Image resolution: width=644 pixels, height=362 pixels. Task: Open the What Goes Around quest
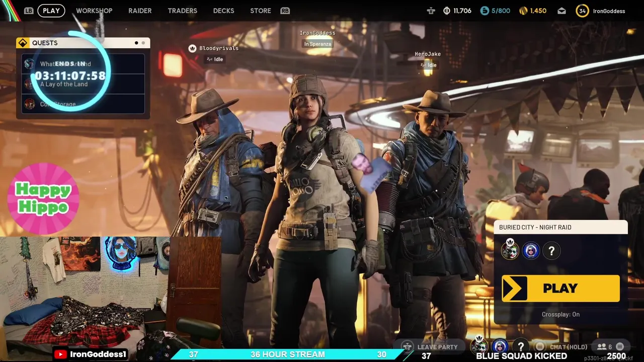click(x=83, y=64)
